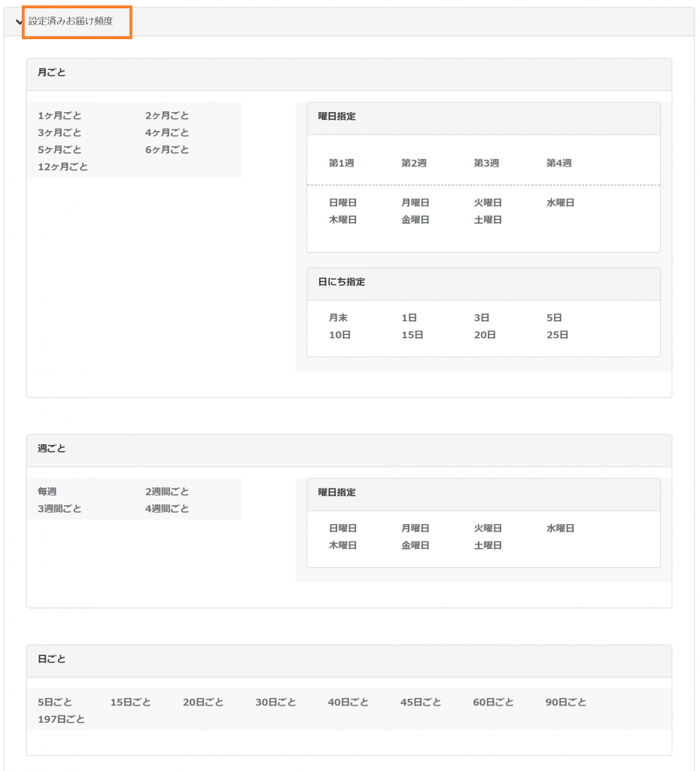Select 6ヶ月ごと in monthly options

click(x=167, y=150)
